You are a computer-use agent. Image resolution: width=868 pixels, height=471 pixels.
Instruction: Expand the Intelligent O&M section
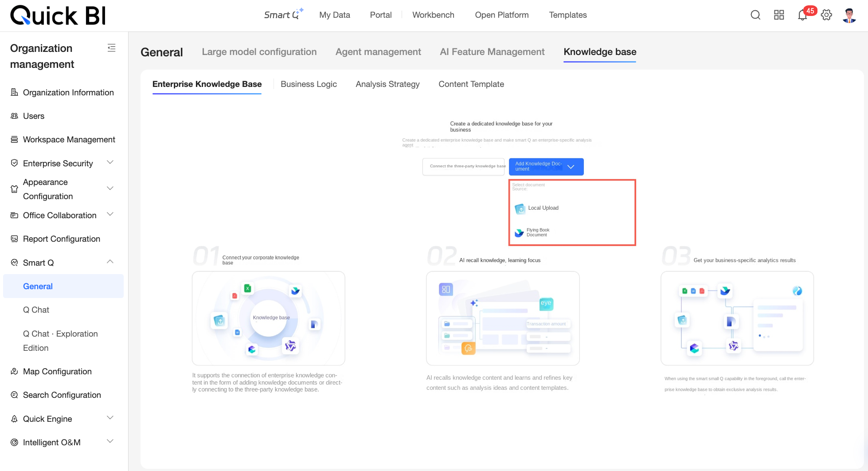(x=110, y=441)
